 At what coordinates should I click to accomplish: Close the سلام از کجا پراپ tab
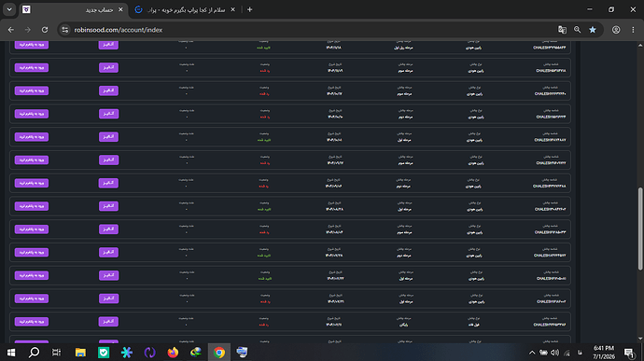point(233,9)
